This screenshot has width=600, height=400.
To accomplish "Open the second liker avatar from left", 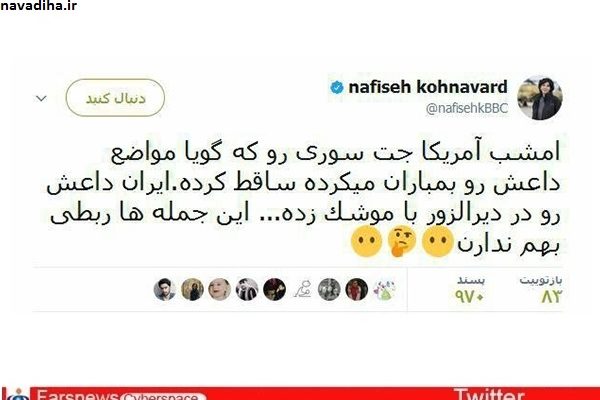I will (192, 289).
